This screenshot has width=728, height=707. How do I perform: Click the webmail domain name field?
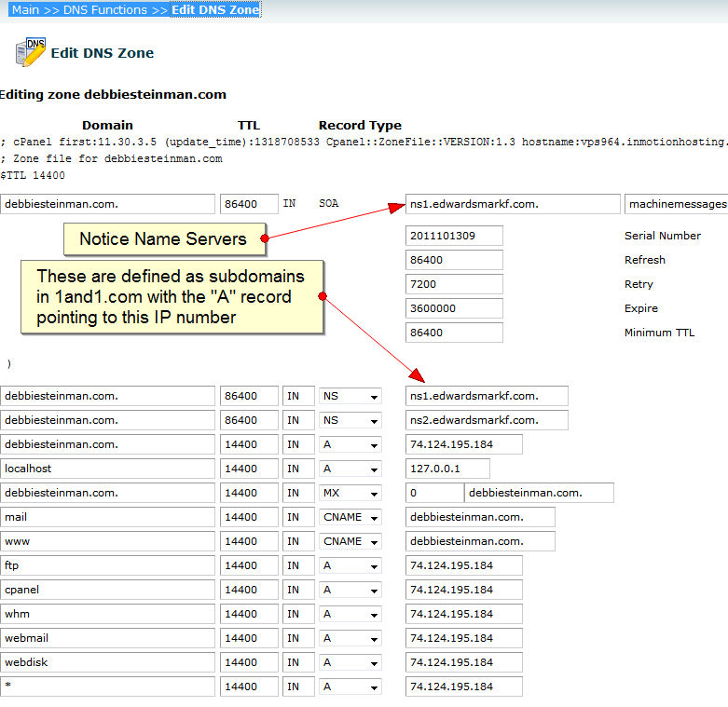coord(107,638)
